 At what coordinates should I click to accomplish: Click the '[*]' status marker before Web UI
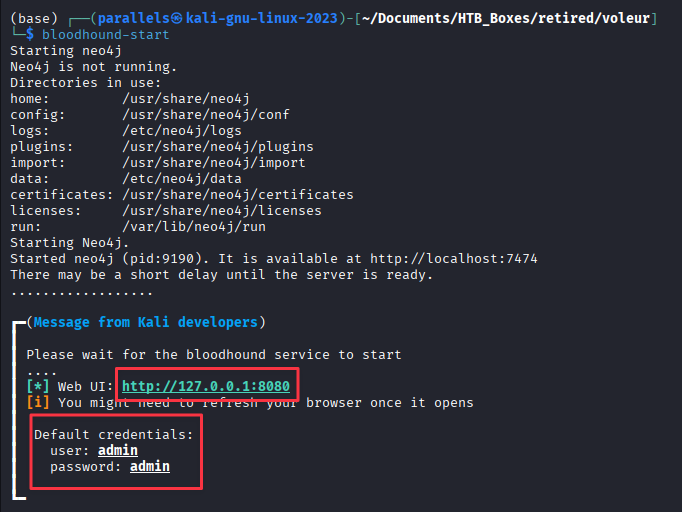38,386
